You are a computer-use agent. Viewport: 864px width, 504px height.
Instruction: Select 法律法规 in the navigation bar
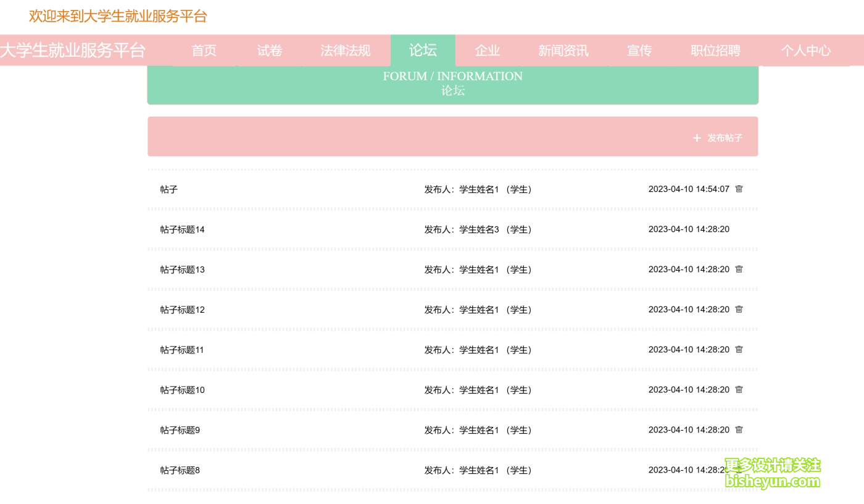pyautogui.click(x=346, y=51)
